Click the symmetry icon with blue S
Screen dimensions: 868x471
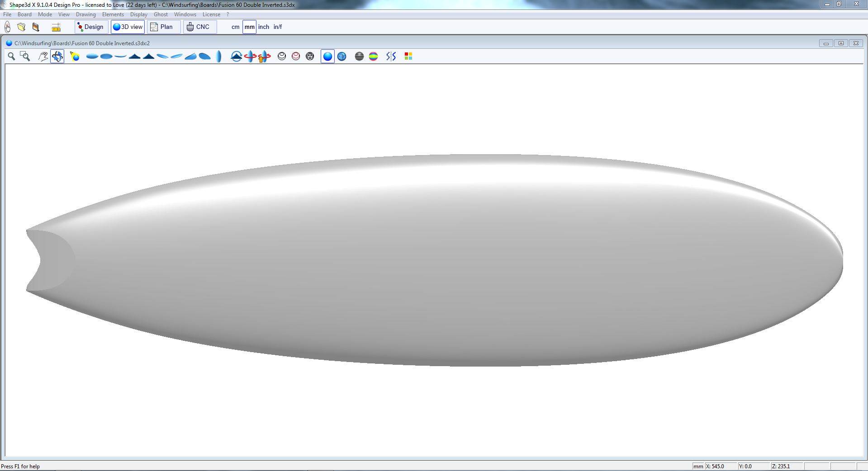click(x=391, y=56)
